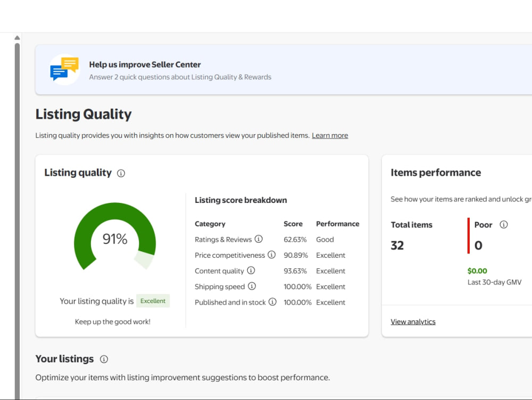This screenshot has height=400, width=532.
Task: Click the info icon beside Poor items
Action: (x=504, y=224)
